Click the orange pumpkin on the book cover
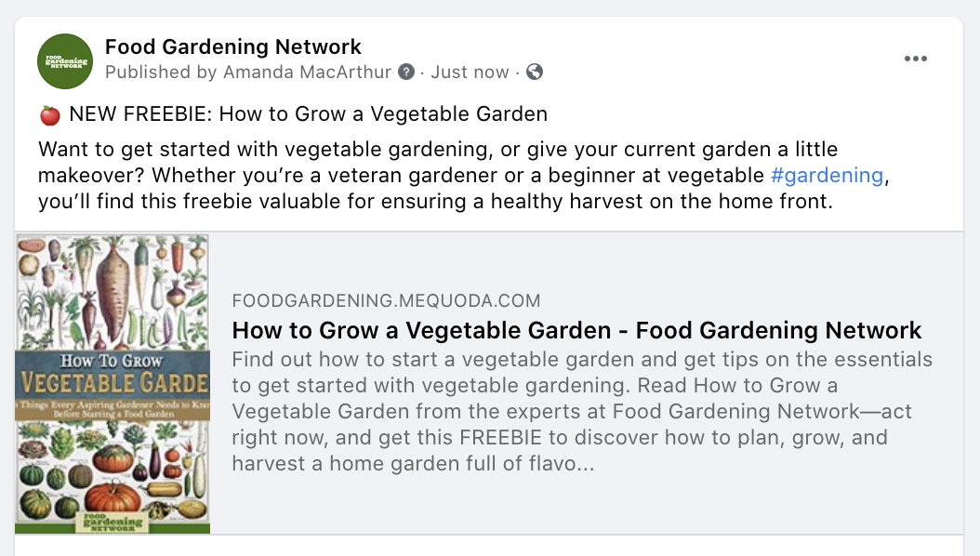 point(113,497)
